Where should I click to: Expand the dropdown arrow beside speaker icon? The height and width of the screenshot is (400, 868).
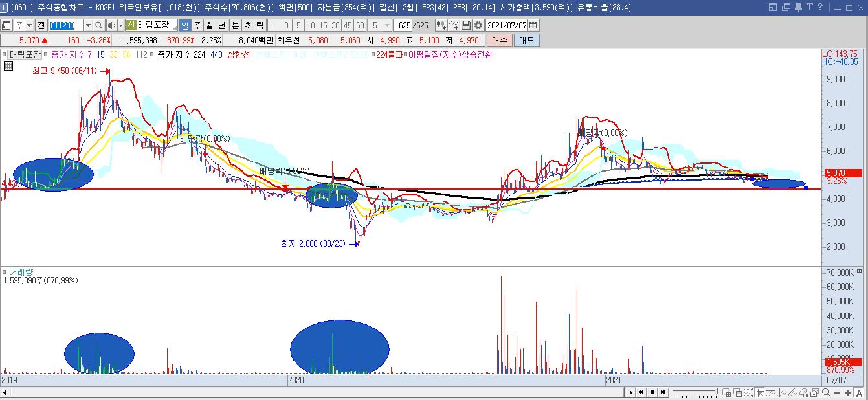[120, 25]
